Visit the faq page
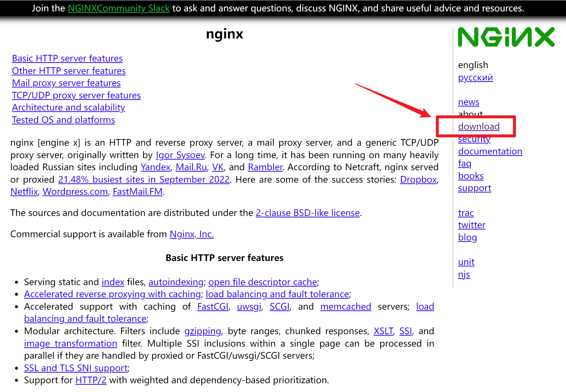This screenshot has width=566, height=392. (x=465, y=164)
